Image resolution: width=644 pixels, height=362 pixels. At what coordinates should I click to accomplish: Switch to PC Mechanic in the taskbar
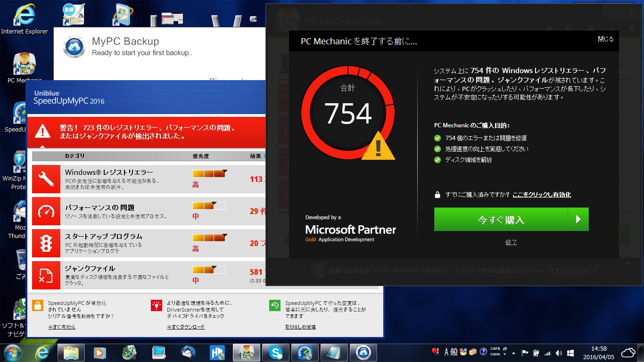(247, 352)
